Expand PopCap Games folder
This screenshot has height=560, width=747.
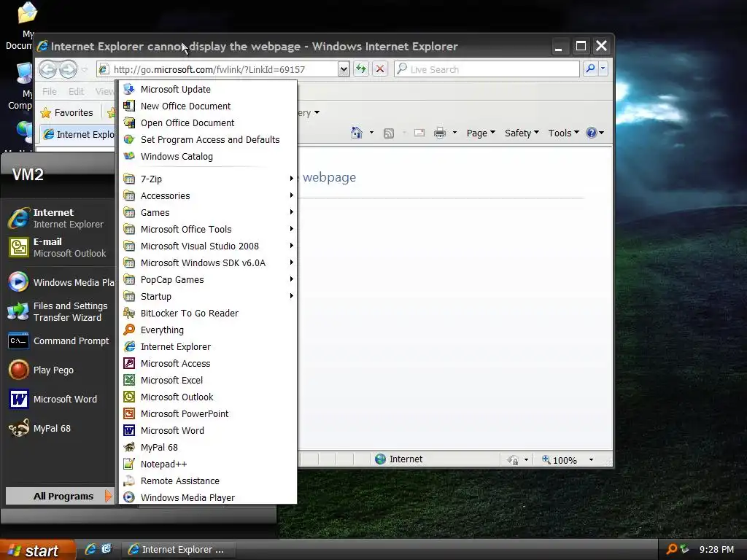208,279
